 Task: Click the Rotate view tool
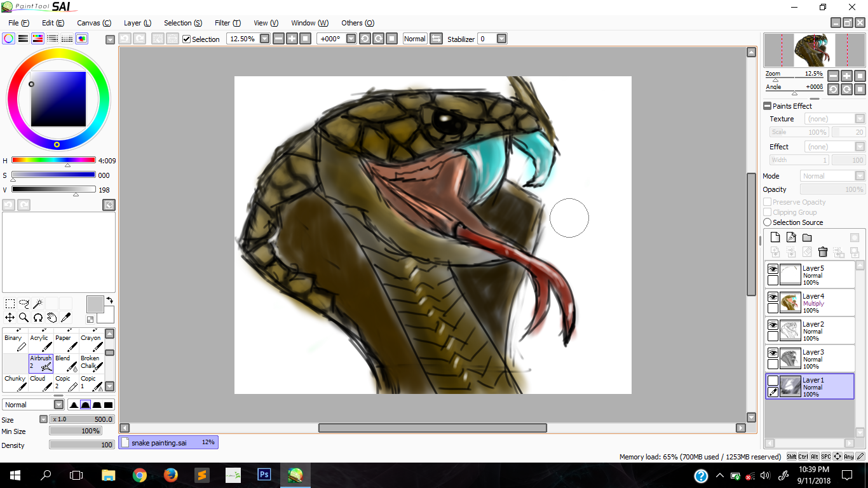click(38, 318)
